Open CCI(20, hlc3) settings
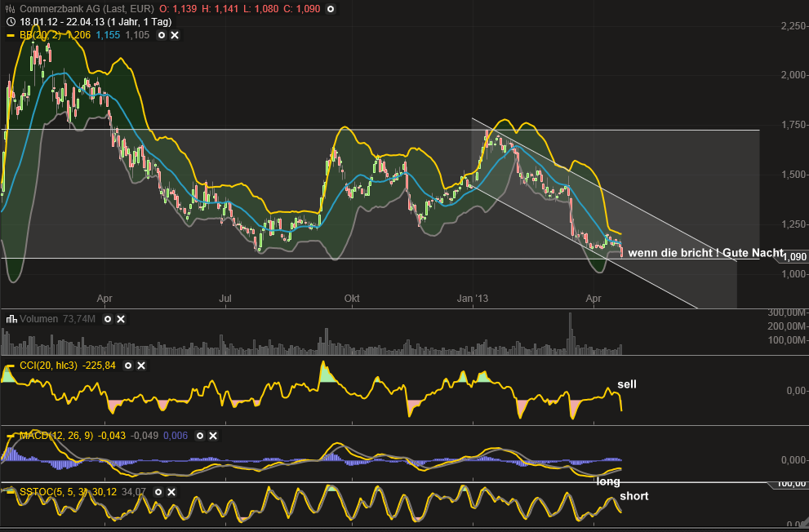 point(128,366)
